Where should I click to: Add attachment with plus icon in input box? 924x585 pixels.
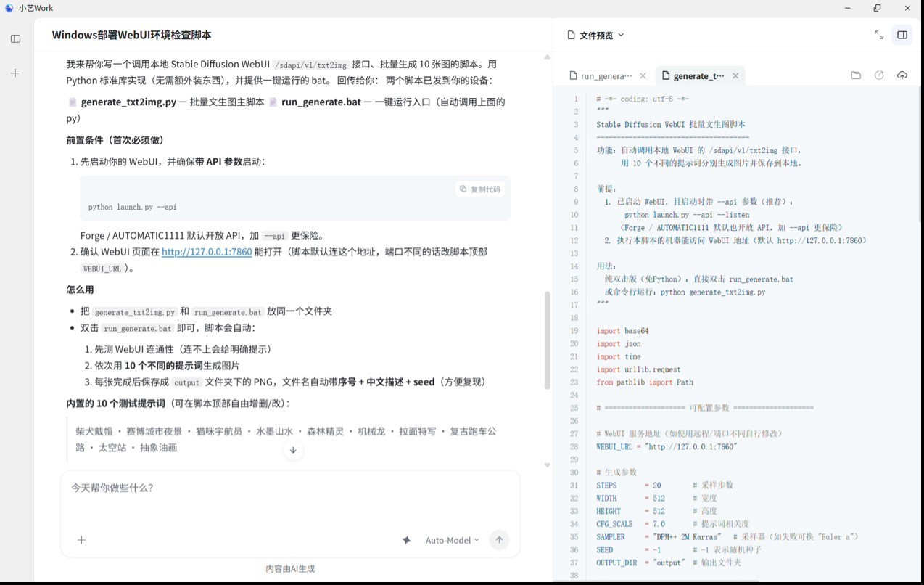point(81,539)
